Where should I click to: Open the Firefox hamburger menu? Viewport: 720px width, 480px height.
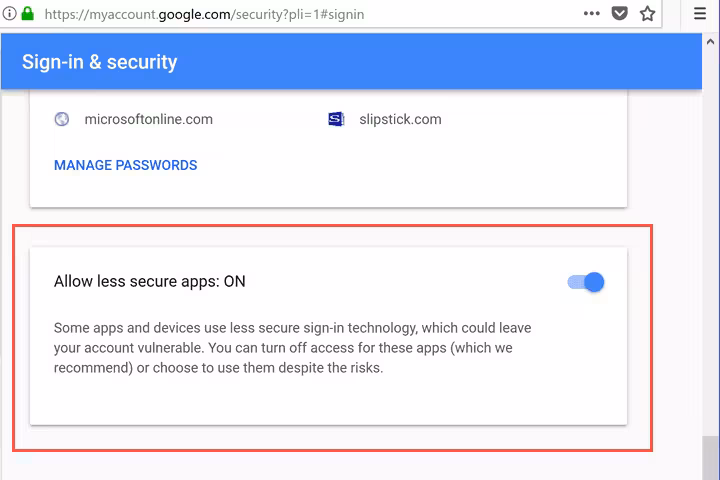coord(700,14)
